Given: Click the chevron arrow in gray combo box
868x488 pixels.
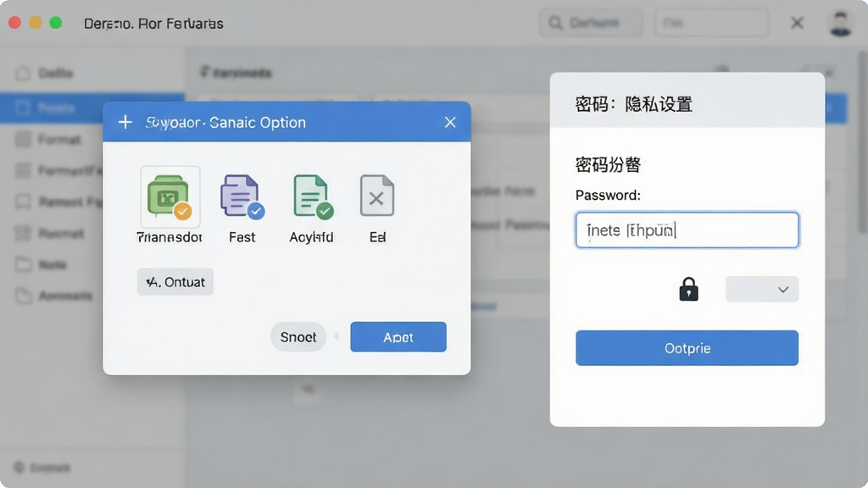Looking at the screenshot, I should [x=782, y=290].
